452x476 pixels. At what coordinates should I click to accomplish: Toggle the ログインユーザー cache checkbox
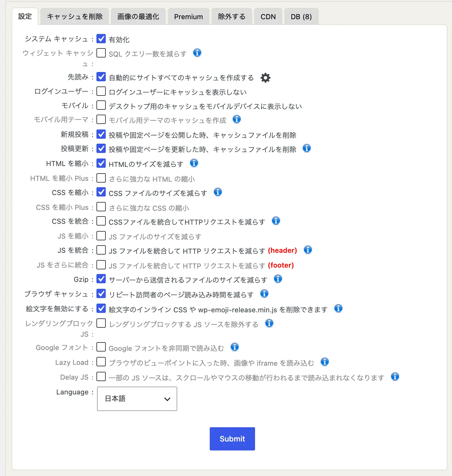101,91
